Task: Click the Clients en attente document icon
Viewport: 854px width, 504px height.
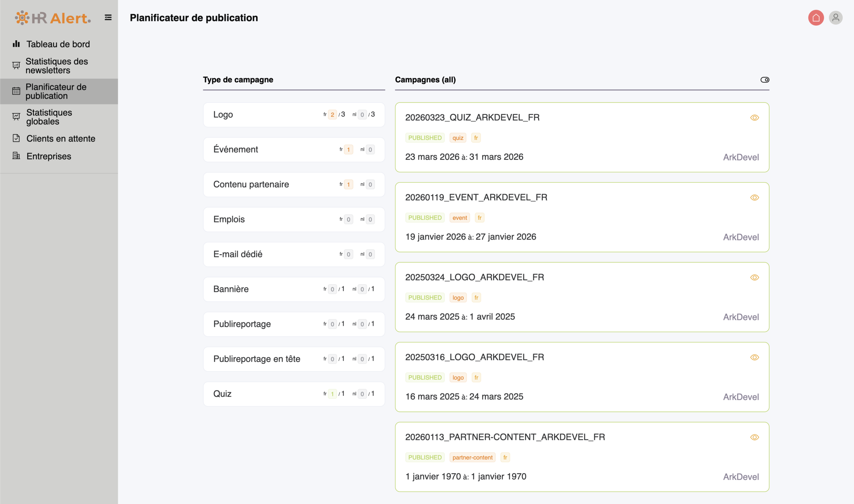Action: pyautogui.click(x=16, y=138)
